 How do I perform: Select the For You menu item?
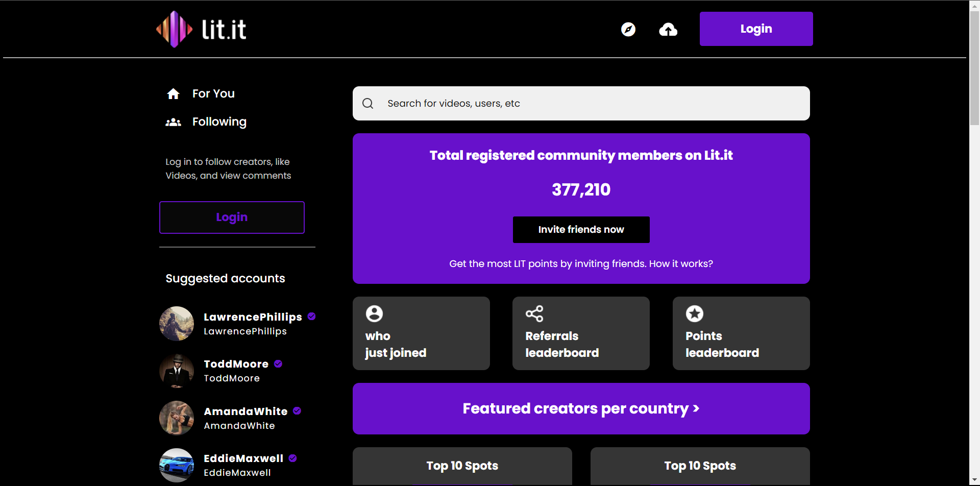pyautogui.click(x=213, y=94)
